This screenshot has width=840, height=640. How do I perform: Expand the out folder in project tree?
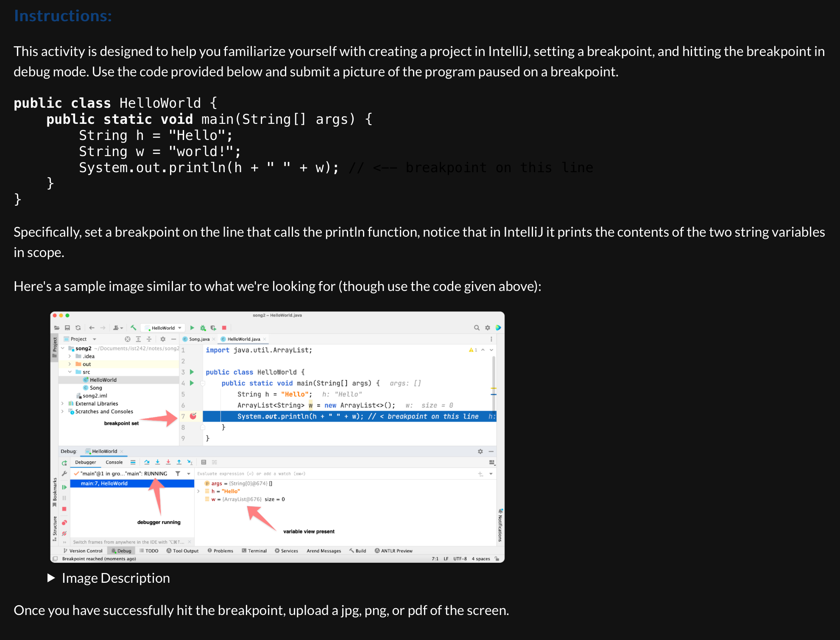[x=70, y=364]
